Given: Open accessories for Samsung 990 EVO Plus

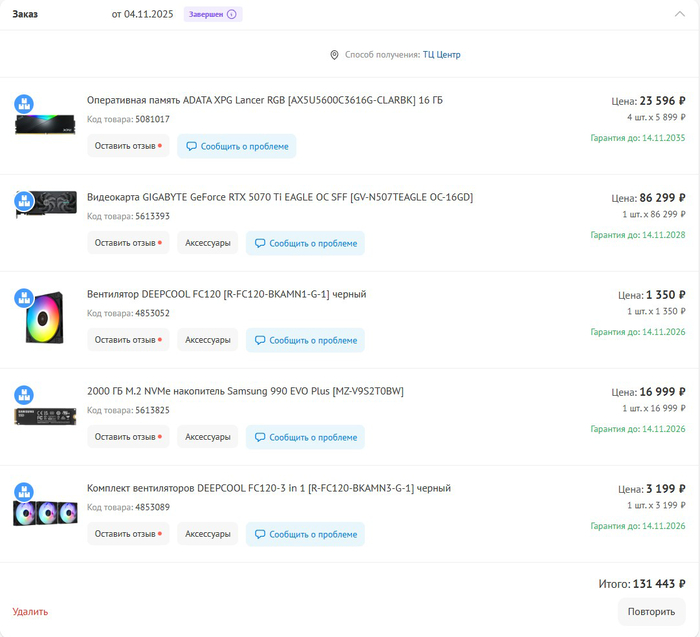Looking at the screenshot, I should click(208, 437).
